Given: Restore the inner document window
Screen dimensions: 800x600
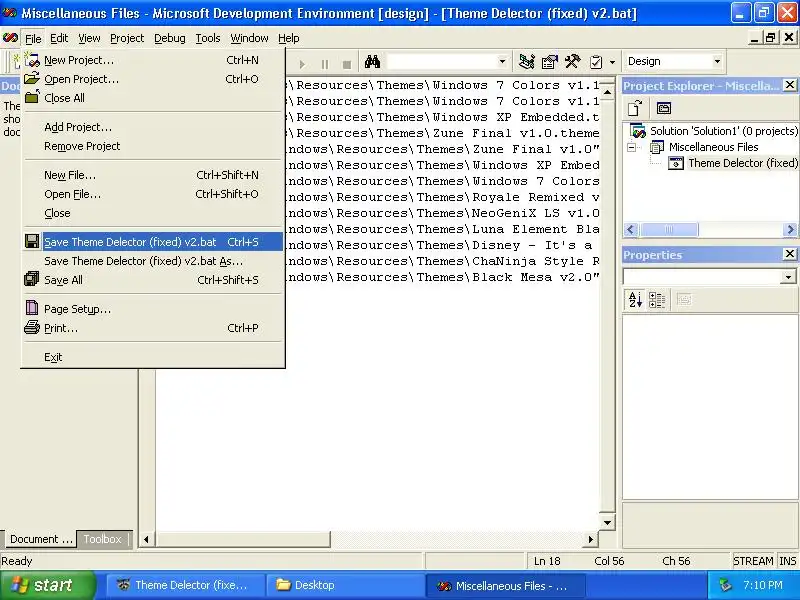Looking at the screenshot, I should pyautogui.click(x=770, y=38).
